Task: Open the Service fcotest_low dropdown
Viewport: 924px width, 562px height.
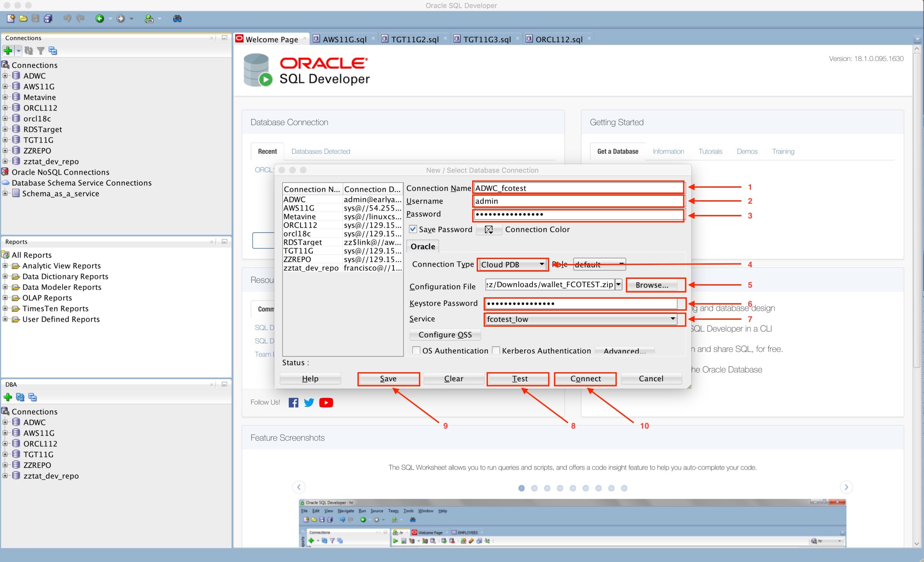Action: [580, 319]
